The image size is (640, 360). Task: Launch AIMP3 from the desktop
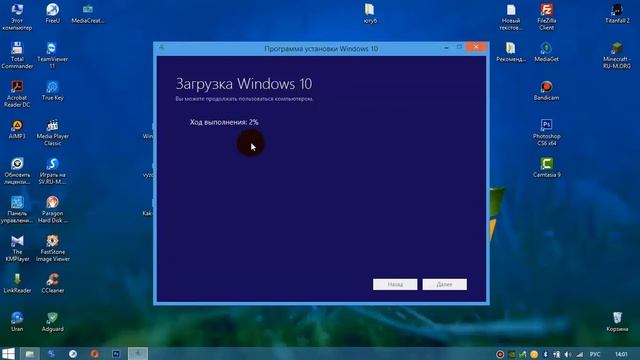pos(17,129)
